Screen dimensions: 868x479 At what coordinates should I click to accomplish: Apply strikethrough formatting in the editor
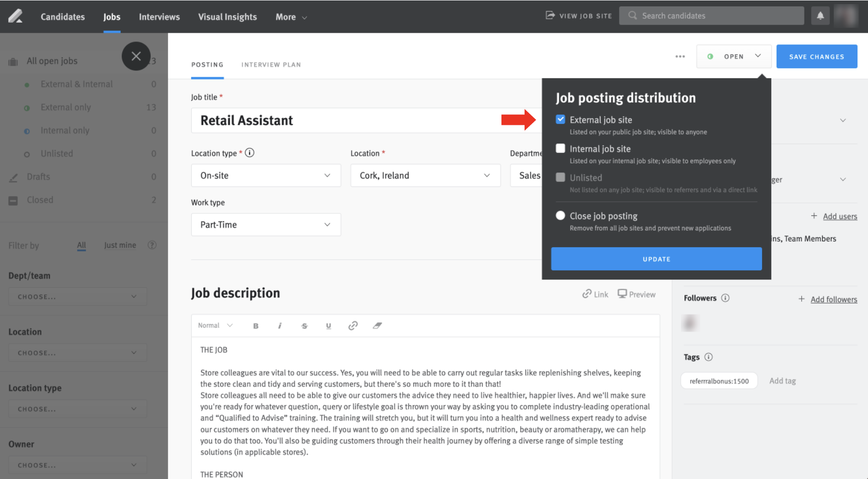(x=304, y=325)
